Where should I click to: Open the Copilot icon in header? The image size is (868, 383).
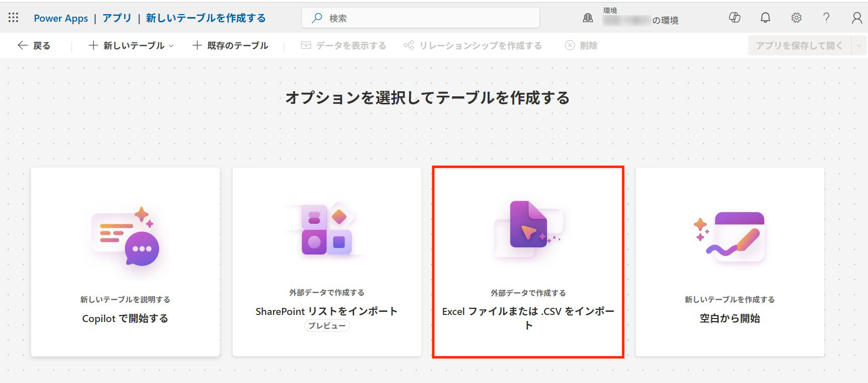(735, 18)
